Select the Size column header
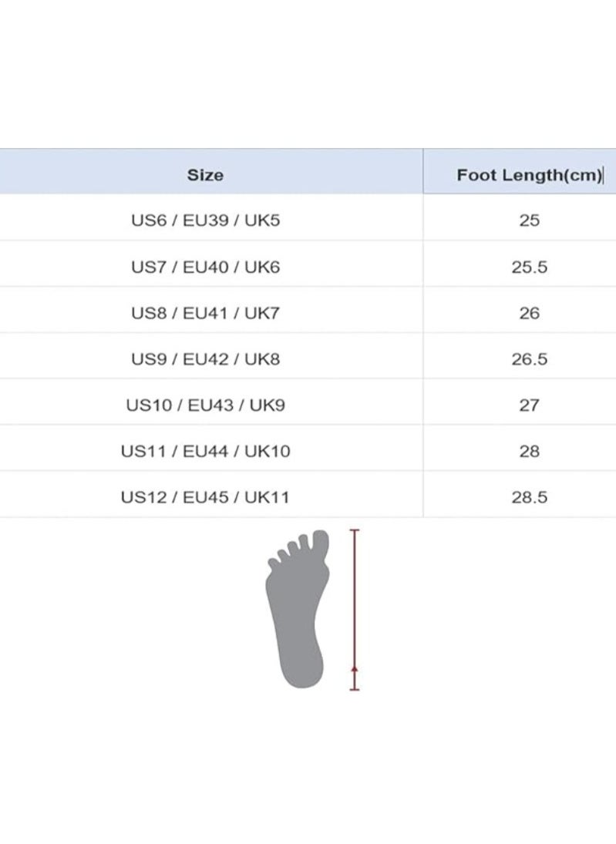The height and width of the screenshot is (844, 616). pyautogui.click(x=205, y=175)
